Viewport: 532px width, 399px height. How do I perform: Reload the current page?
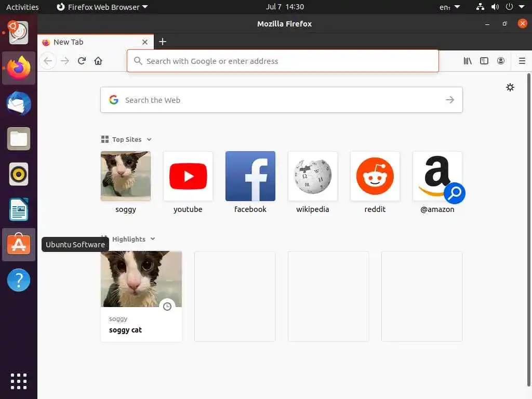tap(82, 61)
